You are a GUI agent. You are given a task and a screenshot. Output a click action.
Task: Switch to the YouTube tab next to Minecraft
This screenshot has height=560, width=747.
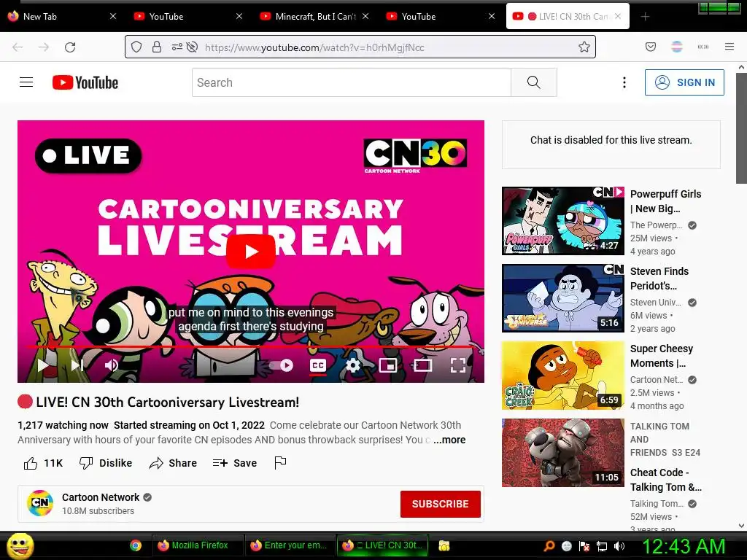point(440,16)
